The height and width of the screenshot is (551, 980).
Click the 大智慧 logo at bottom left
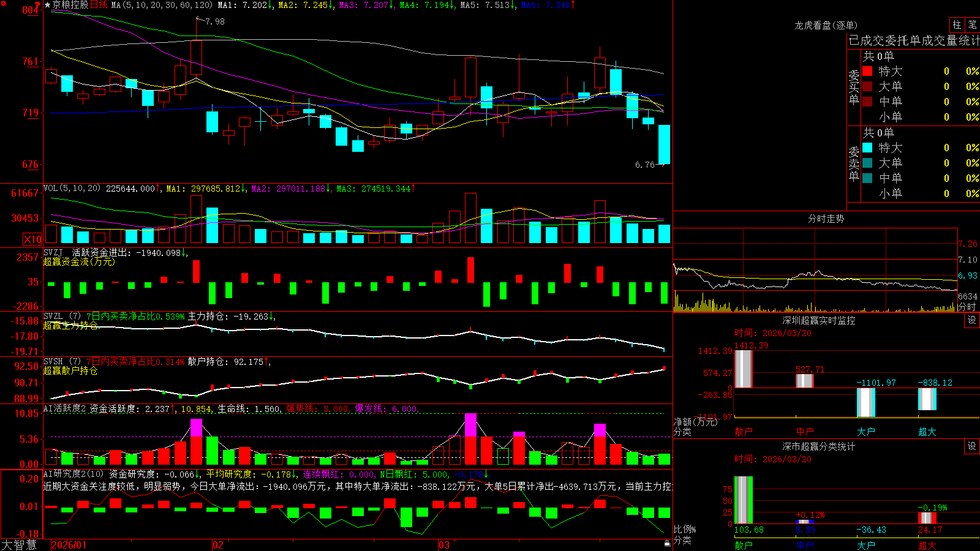[19, 544]
